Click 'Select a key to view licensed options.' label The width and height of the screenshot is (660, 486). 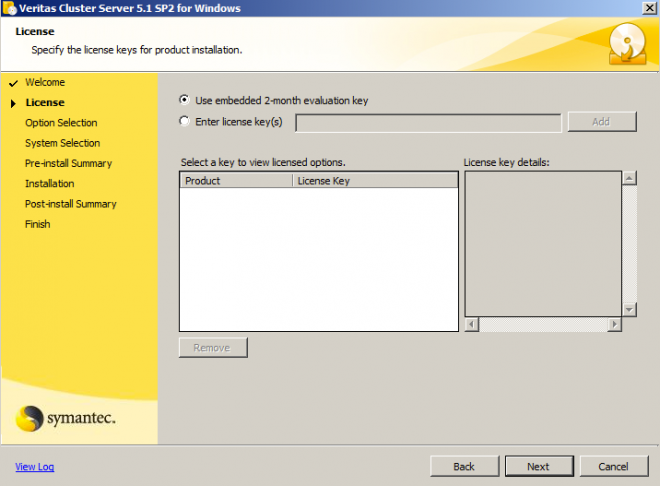[263, 162]
